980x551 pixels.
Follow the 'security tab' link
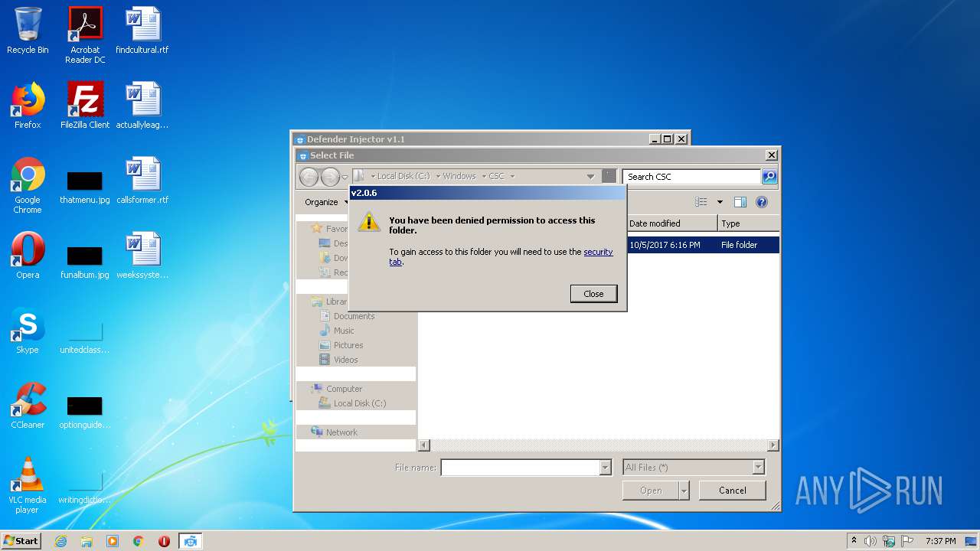pos(598,252)
